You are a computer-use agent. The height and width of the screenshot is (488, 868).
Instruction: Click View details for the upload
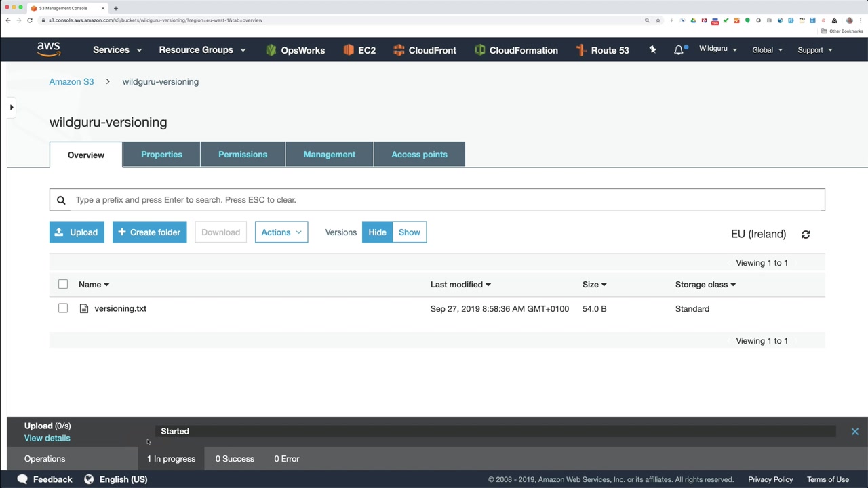[x=47, y=438]
